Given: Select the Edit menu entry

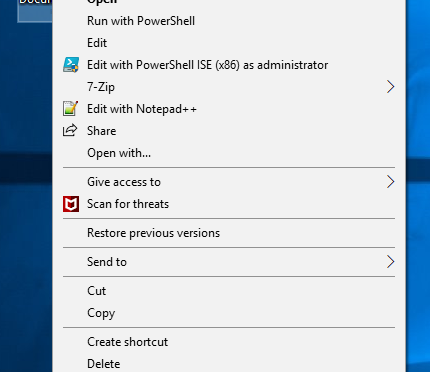Looking at the screenshot, I should [x=229, y=43].
